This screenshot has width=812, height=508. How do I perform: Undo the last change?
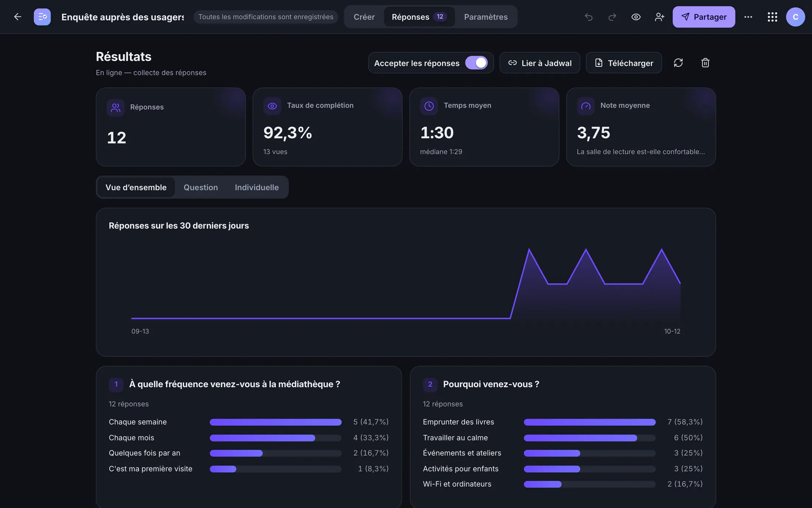(x=588, y=17)
